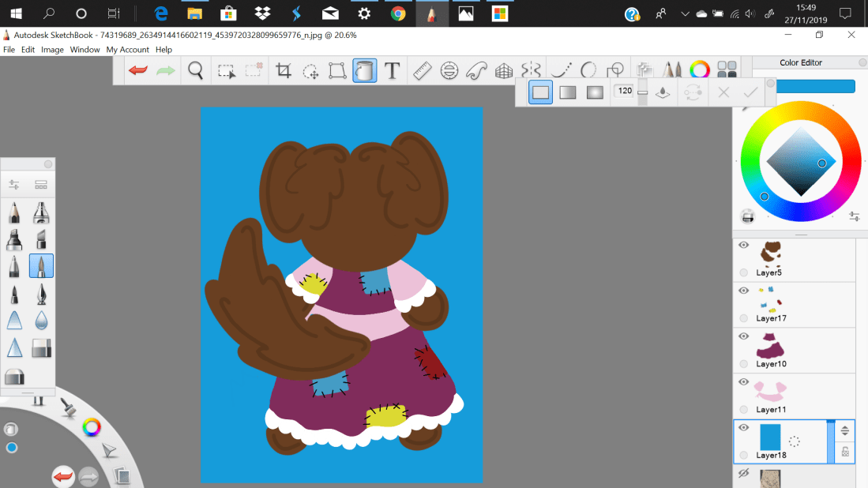Open the My Account menu

pyautogui.click(x=128, y=50)
